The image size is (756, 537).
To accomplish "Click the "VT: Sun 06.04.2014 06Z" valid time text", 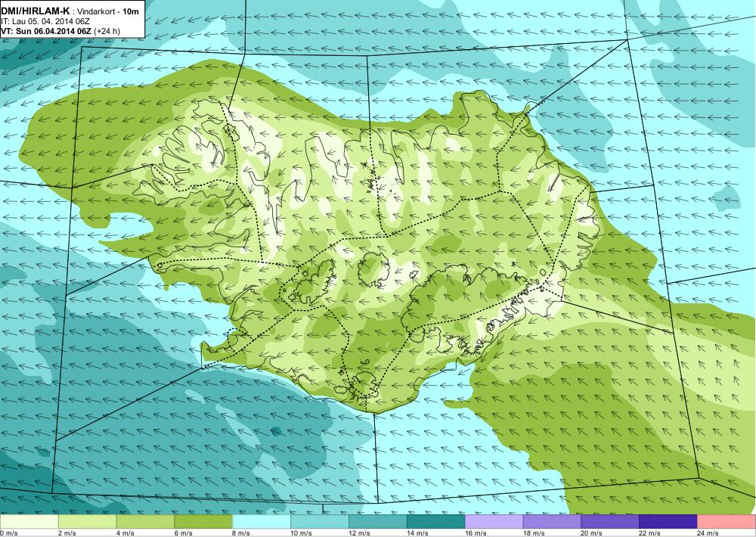I will (x=46, y=31).
